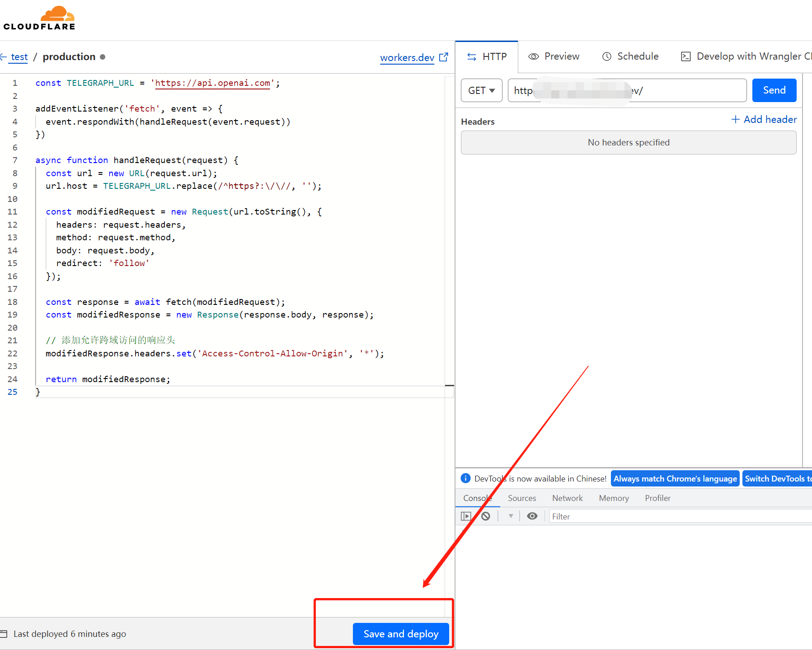Image resolution: width=812 pixels, height=650 pixels.
Task: Click the addEventListener line in editor
Action: point(129,109)
